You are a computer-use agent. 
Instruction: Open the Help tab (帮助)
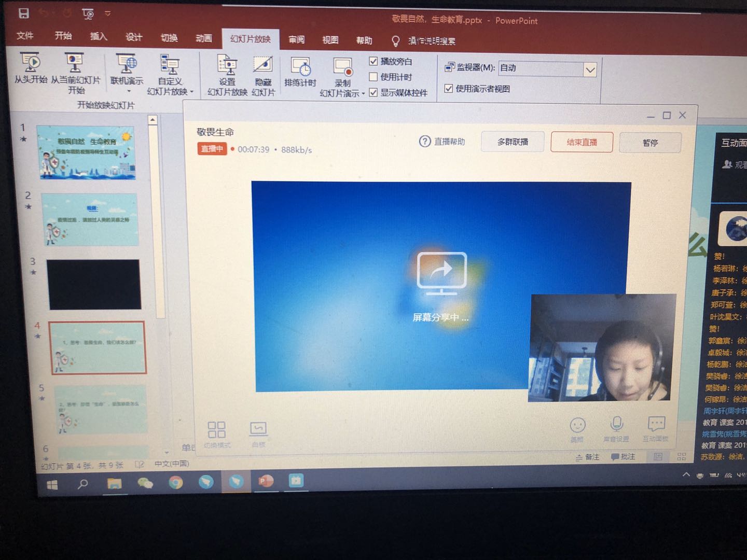point(364,40)
